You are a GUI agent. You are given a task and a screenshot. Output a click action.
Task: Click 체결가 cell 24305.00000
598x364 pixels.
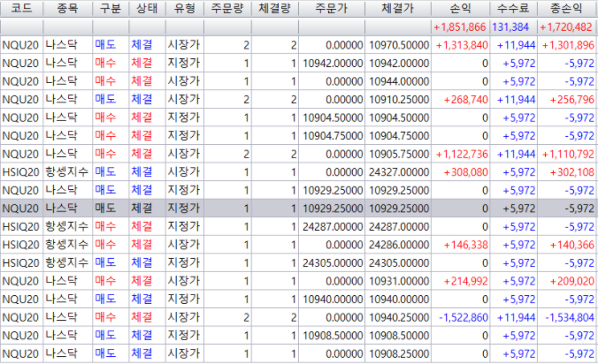tap(399, 262)
